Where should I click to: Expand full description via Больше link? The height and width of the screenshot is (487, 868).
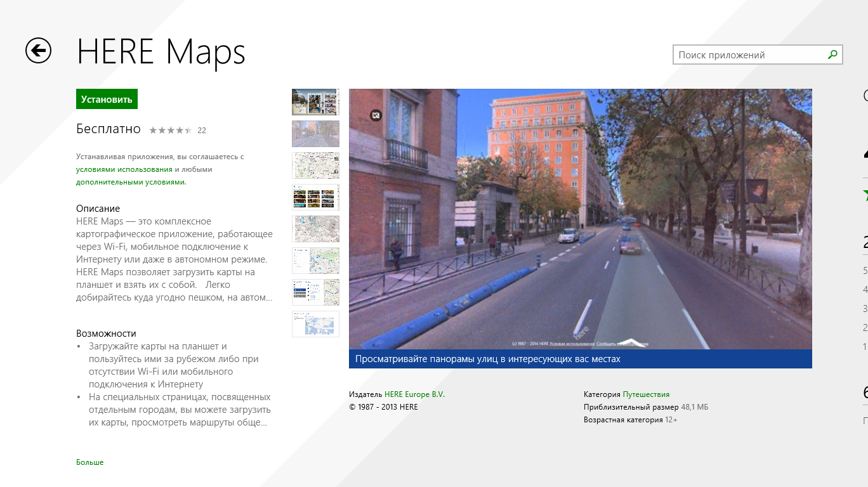point(89,462)
